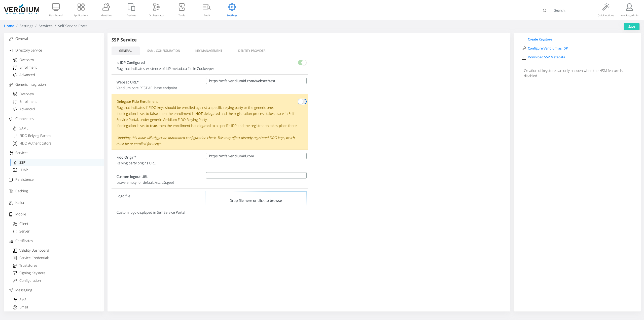Click the Devices icon in top bar
Screen dimensions: 644x320
131,7
